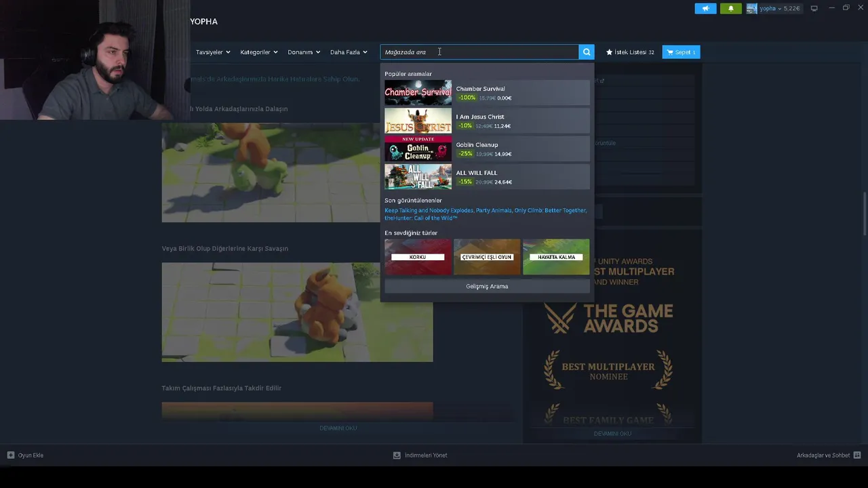This screenshot has height=488, width=868.
Task: Click the first Party Animals gameplay image
Action: coord(271,172)
